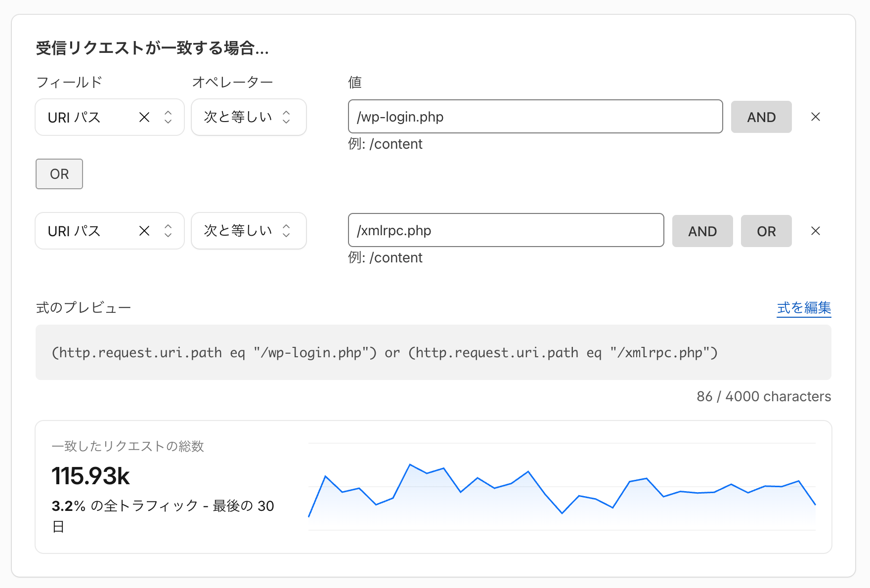Click the 115.93k total requests value
Viewport: 870px width, 588px height.
click(x=90, y=476)
